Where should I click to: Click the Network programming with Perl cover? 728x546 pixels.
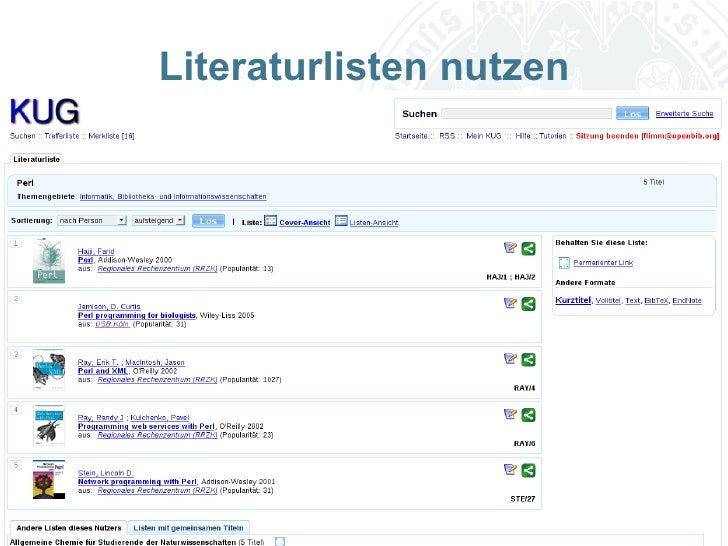[49, 480]
